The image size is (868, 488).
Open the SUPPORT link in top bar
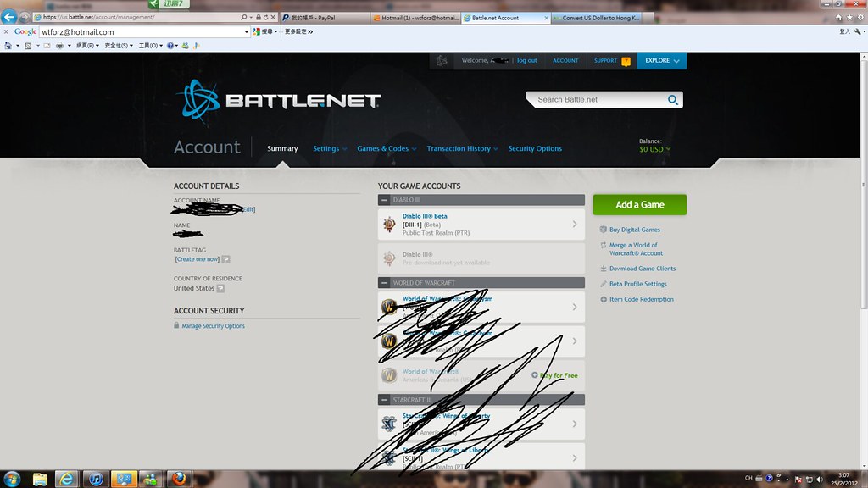[605, 61]
